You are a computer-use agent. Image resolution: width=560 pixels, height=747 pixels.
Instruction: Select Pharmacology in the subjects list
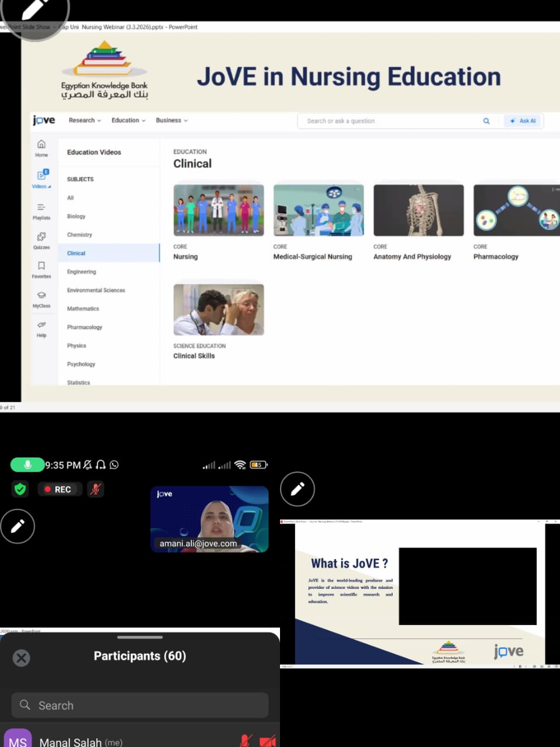click(85, 327)
